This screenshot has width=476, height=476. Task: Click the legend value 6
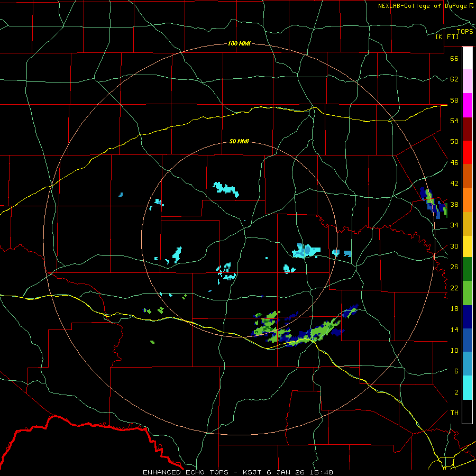456,371
